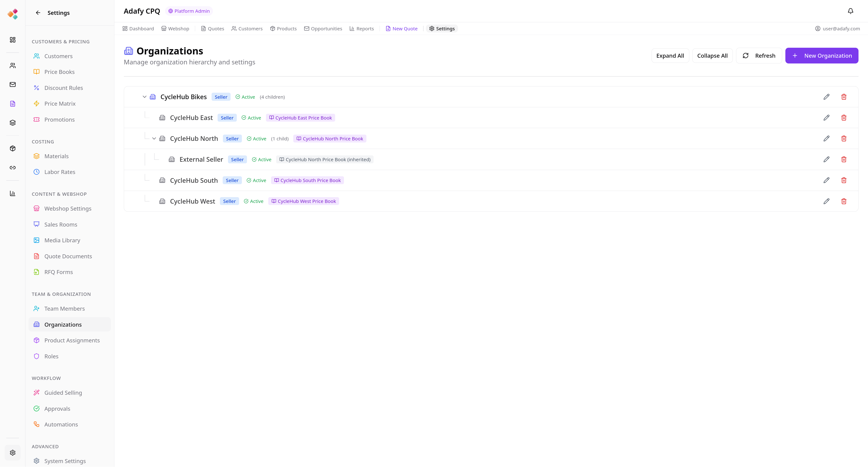
Task: Open CycleHub West Price Book badge
Action: (x=304, y=201)
